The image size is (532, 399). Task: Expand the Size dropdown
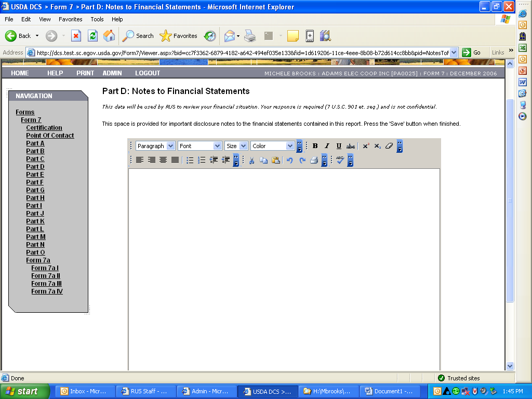pos(236,146)
